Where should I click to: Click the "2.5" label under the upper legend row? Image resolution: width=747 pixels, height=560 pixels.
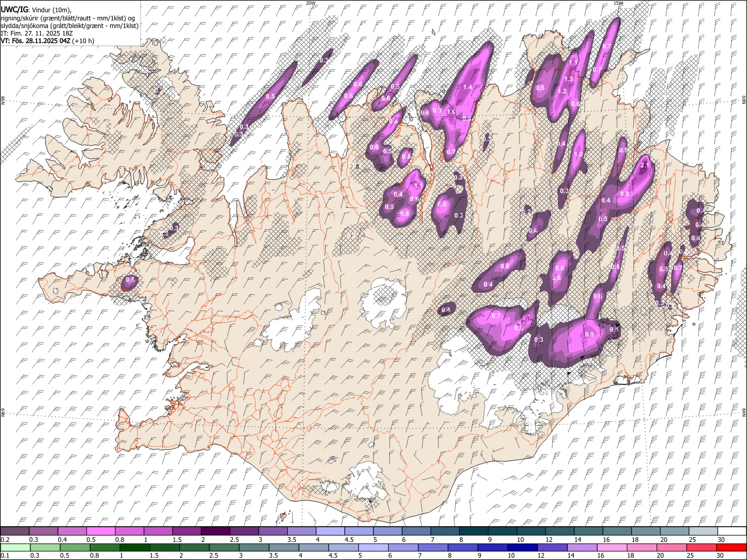(234, 540)
